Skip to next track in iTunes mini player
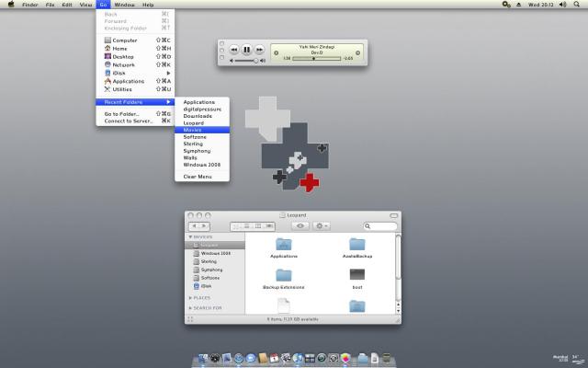This screenshot has height=368, width=588. coord(259,50)
